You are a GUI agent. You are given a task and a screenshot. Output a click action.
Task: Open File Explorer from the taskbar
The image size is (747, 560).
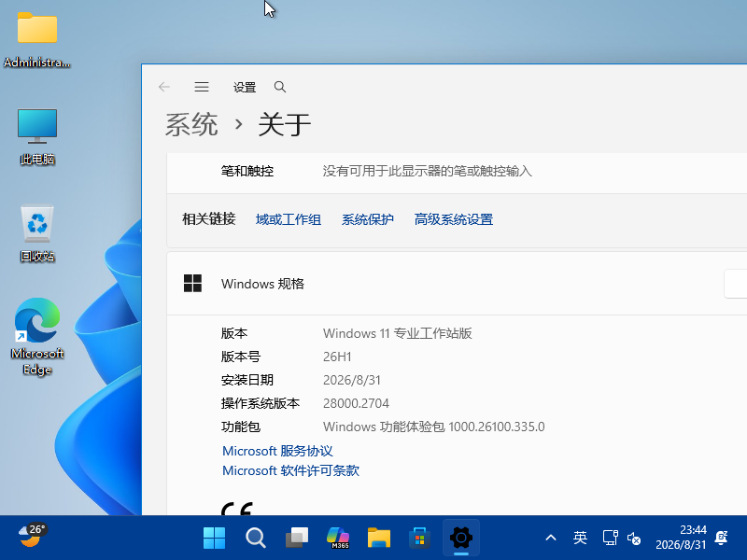pos(379,539)
